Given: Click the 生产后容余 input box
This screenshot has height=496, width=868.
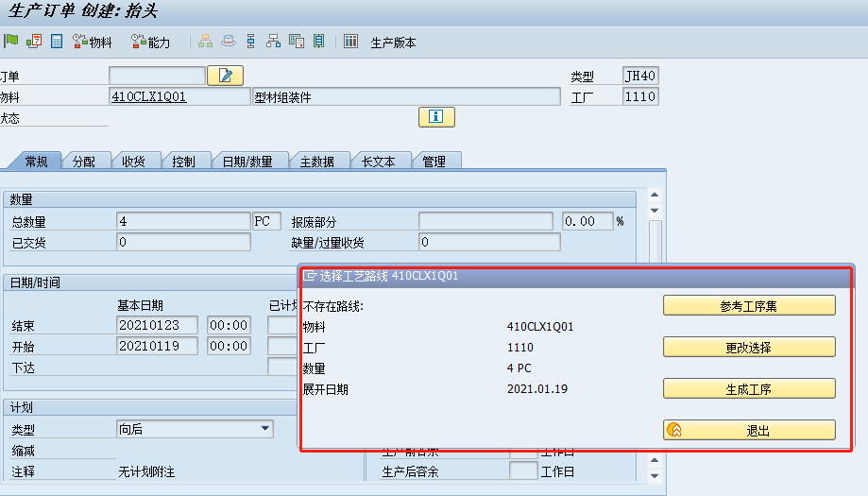Looking at the screenshot, I should 523,470.
